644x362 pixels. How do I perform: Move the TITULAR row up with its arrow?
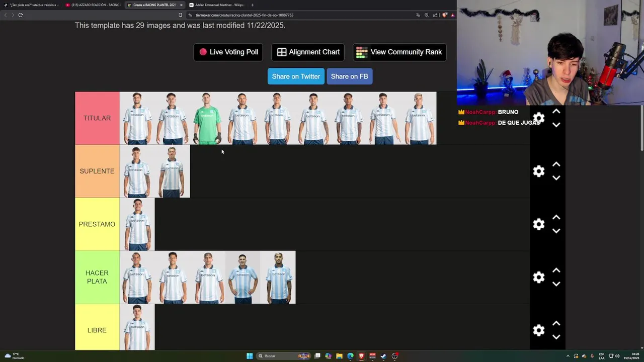tap(556, 111)
